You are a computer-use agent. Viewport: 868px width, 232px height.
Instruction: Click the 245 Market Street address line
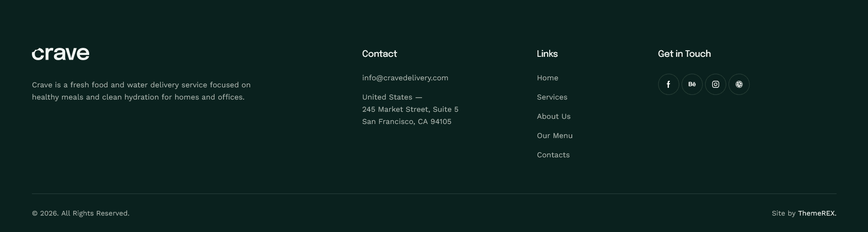(x=410, y=109)
